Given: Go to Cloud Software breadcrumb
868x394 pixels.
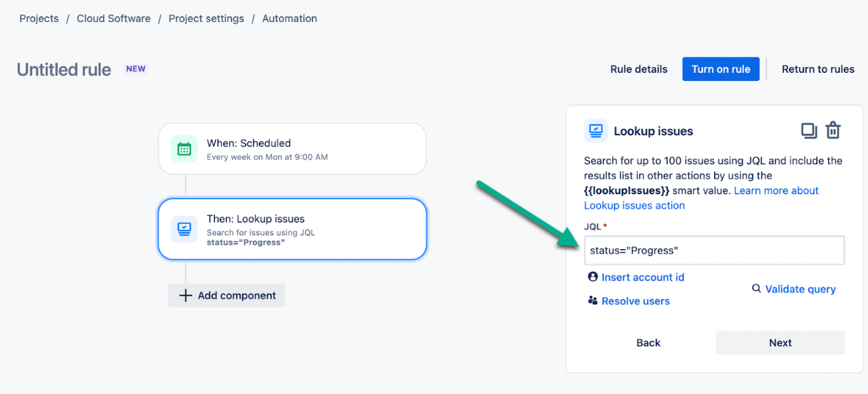Looking at the screenshot, I should 113,19.
